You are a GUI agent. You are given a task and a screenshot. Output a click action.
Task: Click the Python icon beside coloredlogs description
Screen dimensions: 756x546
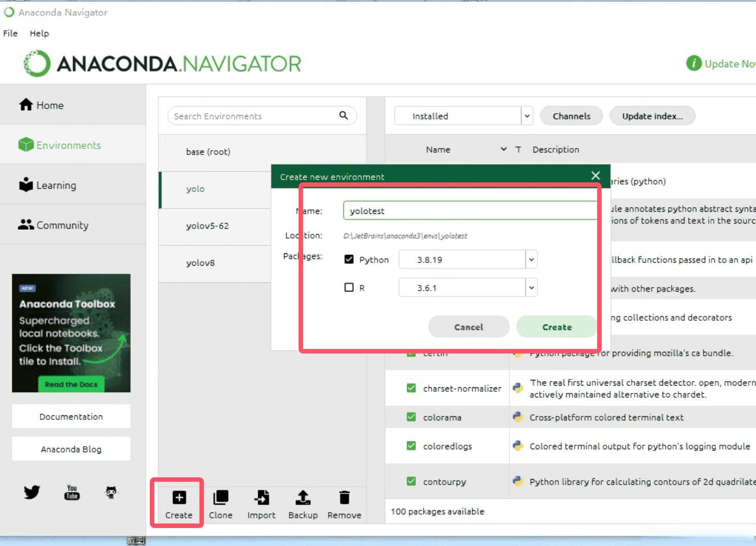[x=518, y=445]
